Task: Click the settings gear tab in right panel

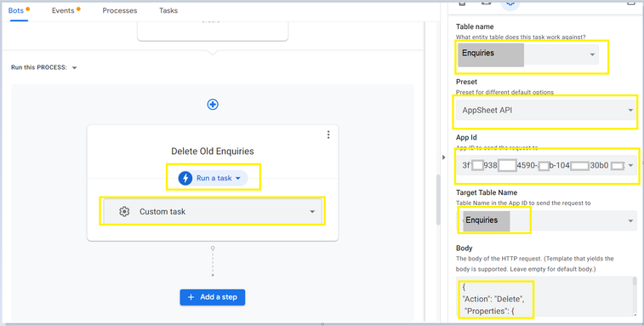Action: (510, 3)
